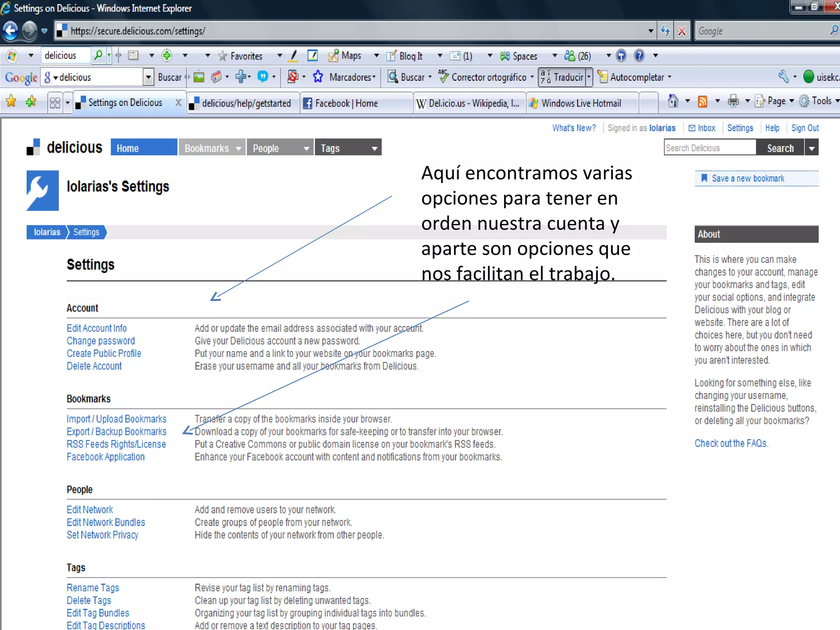The width and height of the screenshot is (840, 630).
Task: Expand the address bar history dropdown
Action: click(x=651, y=31)
